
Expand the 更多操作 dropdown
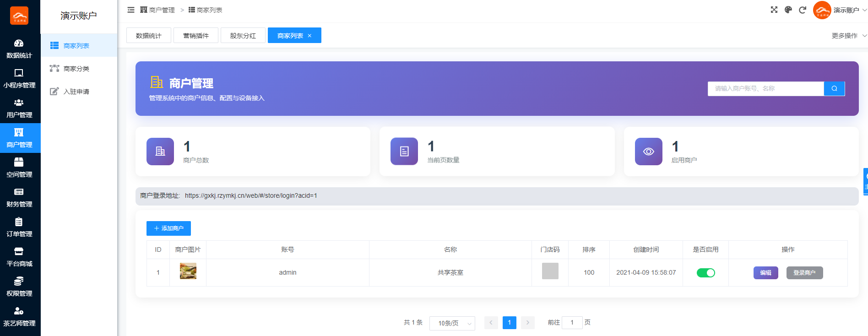[x=848, y=36]
